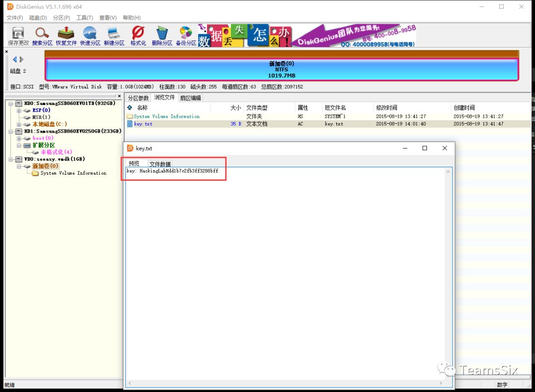Open the File (文件) menu

click(15, 18)
